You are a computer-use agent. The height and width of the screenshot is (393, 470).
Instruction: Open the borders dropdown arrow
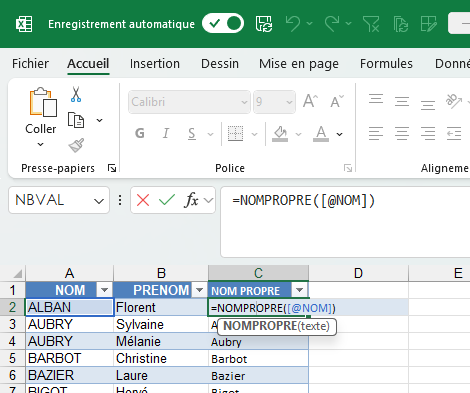pos(254,134)
